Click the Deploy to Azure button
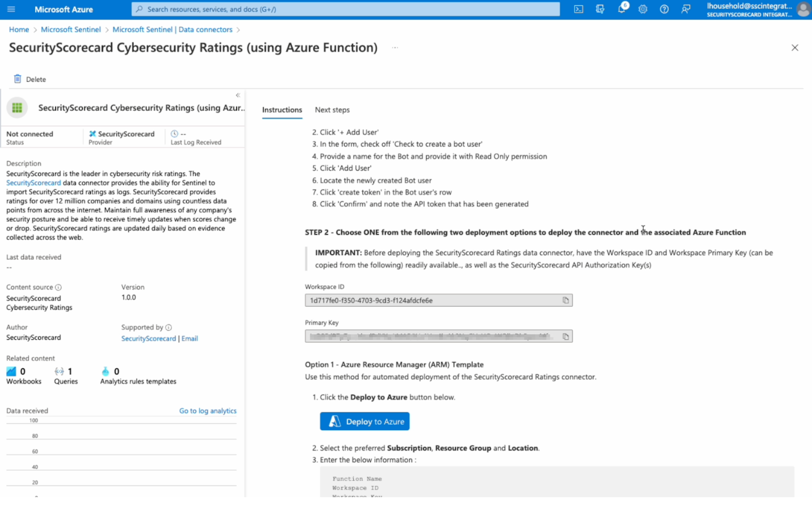812x515 pixels. [x=365, y=422]
